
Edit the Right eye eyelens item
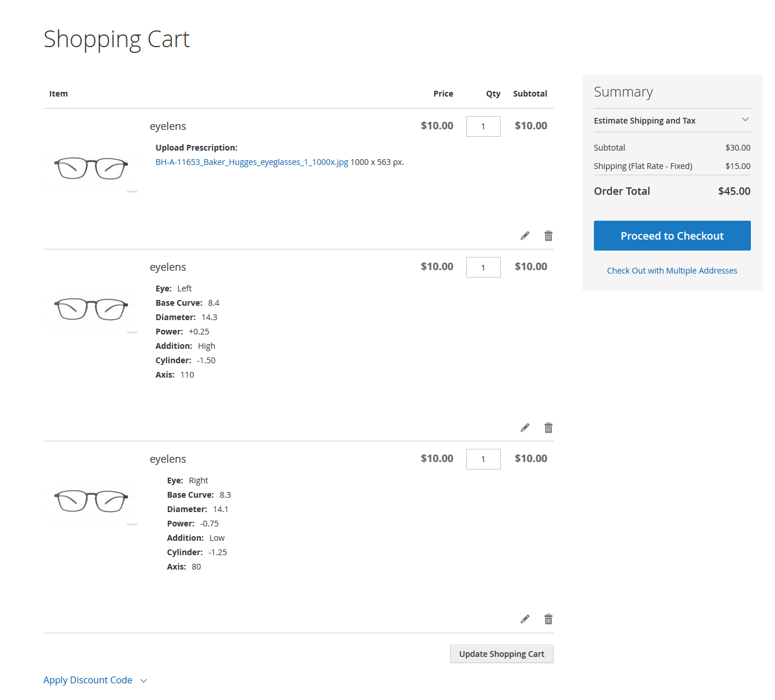pyautogui.click(x=525, y=619)
